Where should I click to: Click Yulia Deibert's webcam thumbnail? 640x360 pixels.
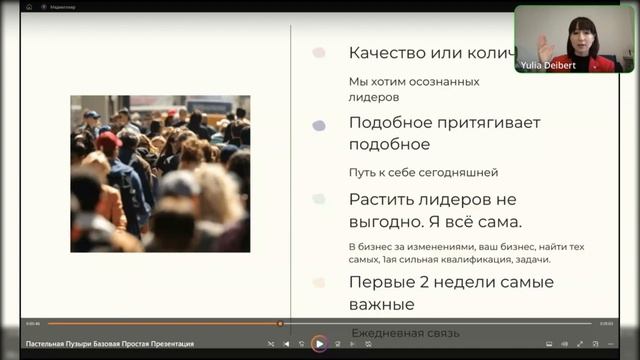click(x=574, y=39)
